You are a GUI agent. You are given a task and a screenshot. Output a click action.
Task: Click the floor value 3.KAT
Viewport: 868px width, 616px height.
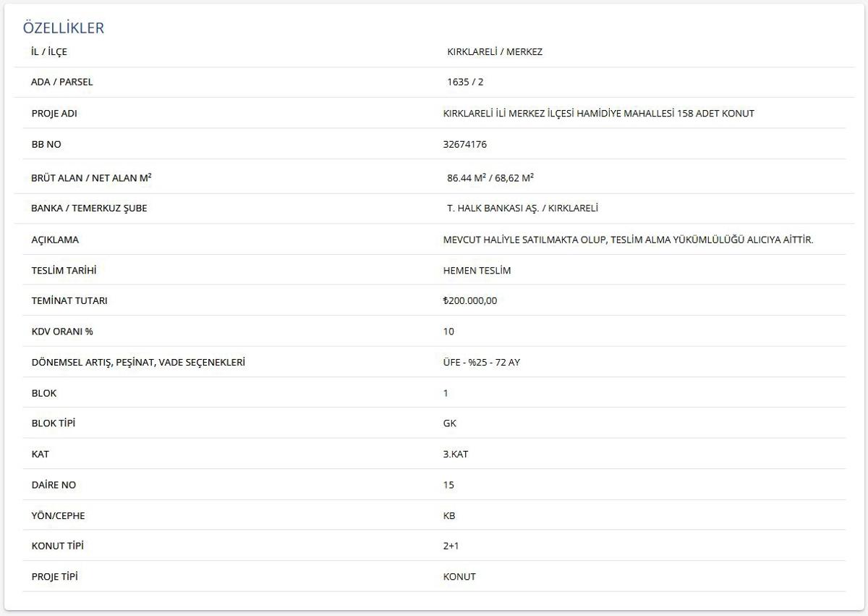click(x=456, y=454)
